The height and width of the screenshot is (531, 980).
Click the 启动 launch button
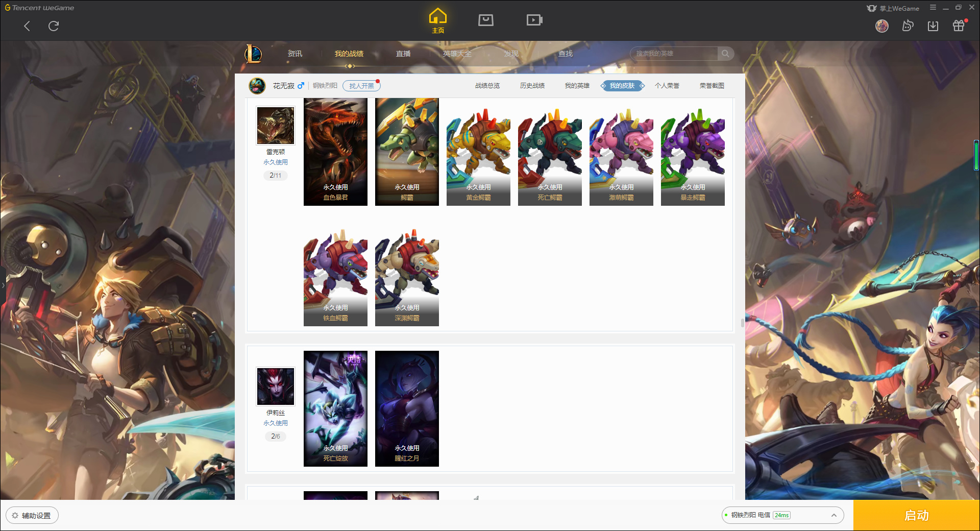coord(916,516)
